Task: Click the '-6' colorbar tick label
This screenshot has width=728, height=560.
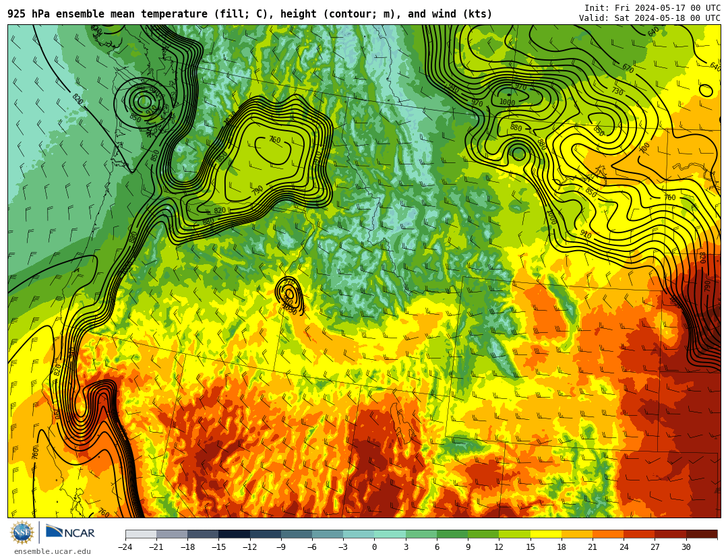Action: click(312, 547)
